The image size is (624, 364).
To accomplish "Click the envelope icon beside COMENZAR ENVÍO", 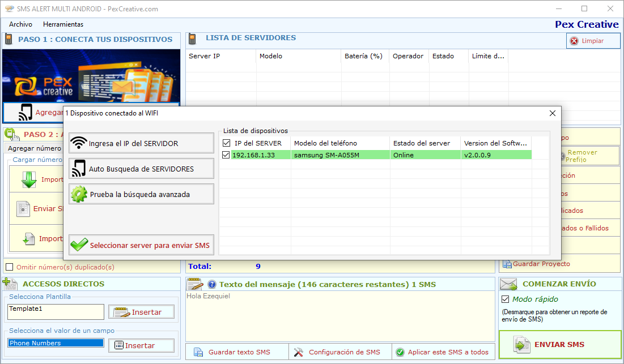I will (508, 284).
